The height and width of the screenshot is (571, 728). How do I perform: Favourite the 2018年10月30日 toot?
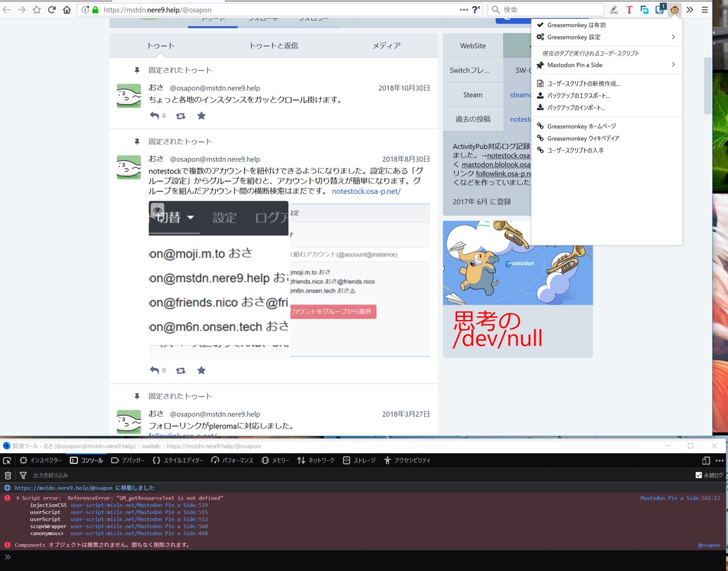tap(201, 116)
